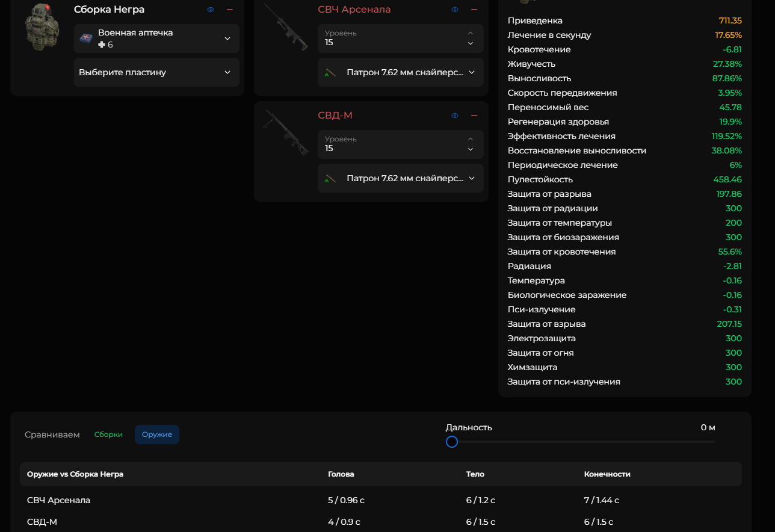Toggle visibility eye for СВЧ Арсенала
775x532 pixels.
click(x=455, y=10)
